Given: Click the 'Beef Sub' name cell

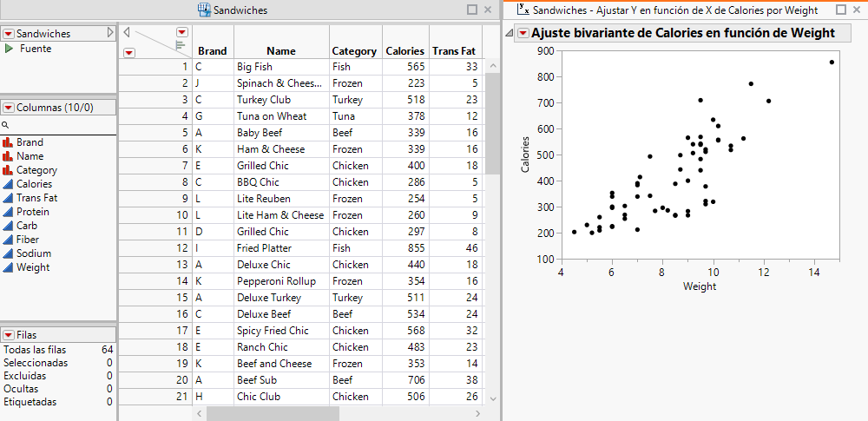Looking at the screenshot, I should coord(281,380).
